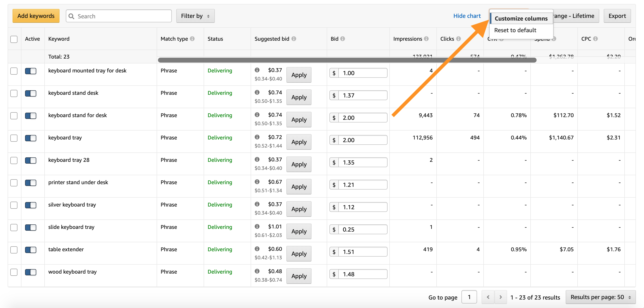The image size is (644, 308).
Task: Click suggested bid info icon for keyboard tray
Action: pos(257,137)
